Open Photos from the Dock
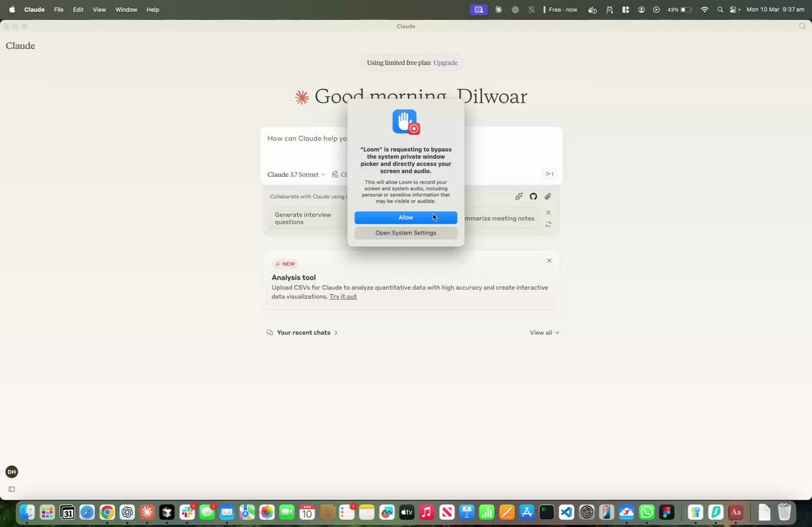Image resolution: width=812 pixels, height=527 pixels. click(267, 512)
